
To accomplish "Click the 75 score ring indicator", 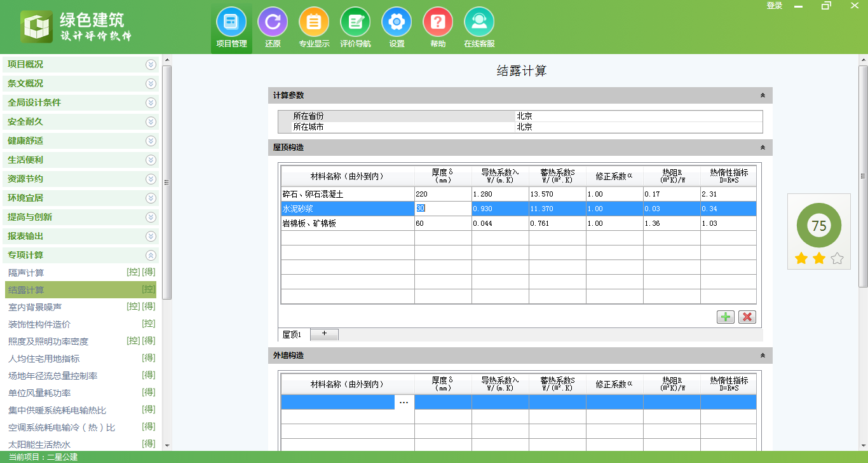I will [x=819, y=226].
